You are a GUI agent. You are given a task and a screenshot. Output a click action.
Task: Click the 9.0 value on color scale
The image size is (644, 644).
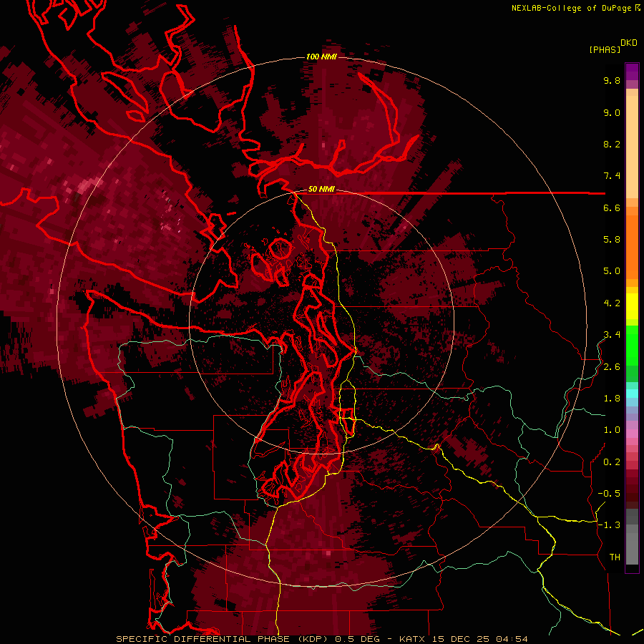pos(612,112)
